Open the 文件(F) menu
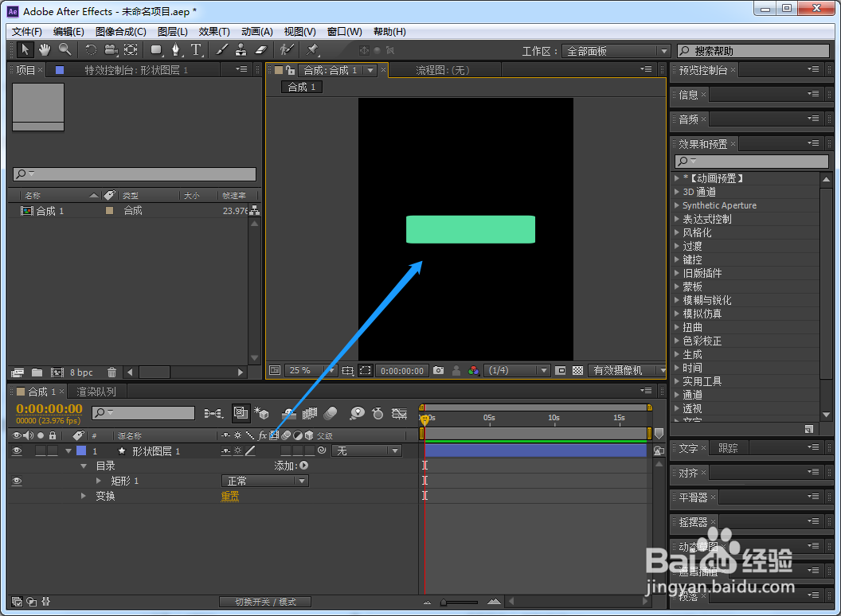Image resolution: width=841 pixels, height=616 pixels. [27, 32]
